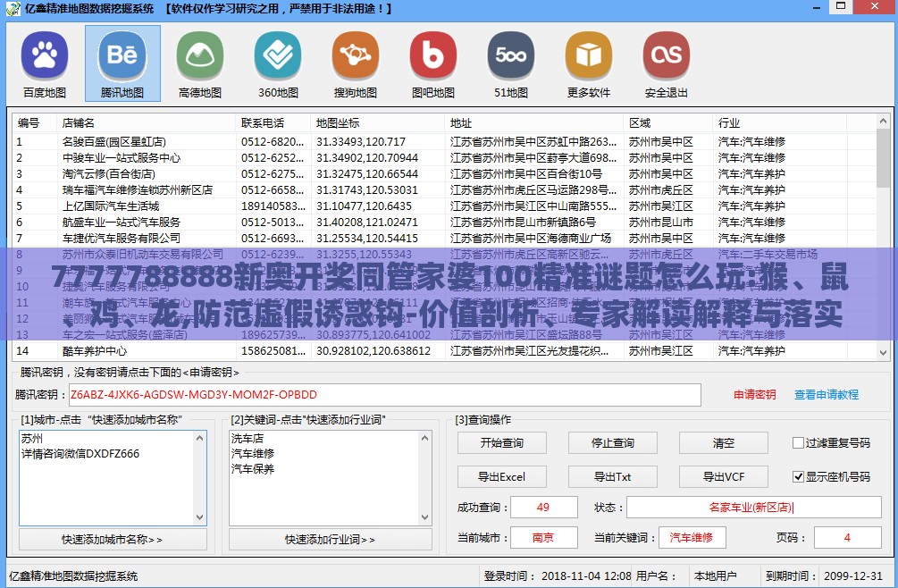Viewport: 898px width, 588px height.
Task: Click keyword list scrollbar down arrow
Action: 425,517
